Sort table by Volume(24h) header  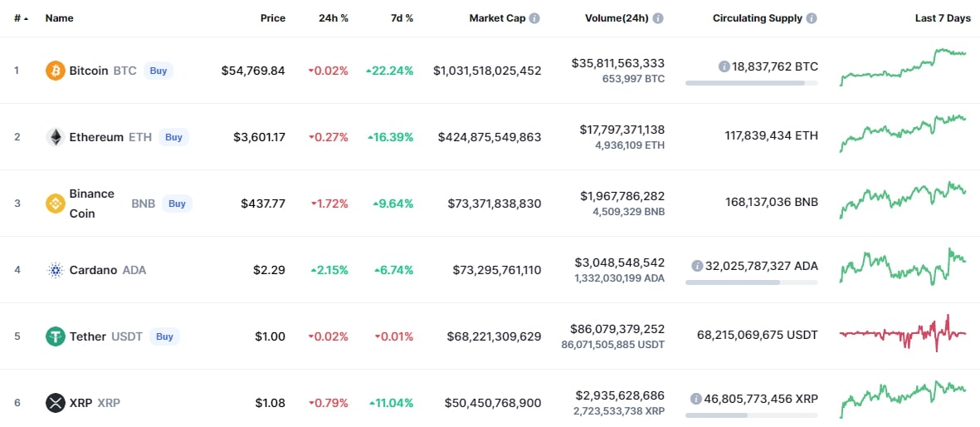pyautogui.click(x=617, y=19)
